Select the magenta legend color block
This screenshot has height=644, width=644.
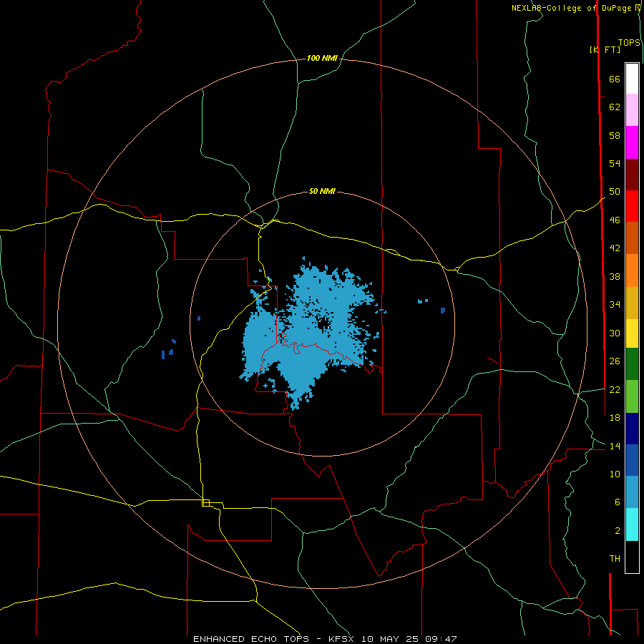pyautogui.click(x=632, y=142)
